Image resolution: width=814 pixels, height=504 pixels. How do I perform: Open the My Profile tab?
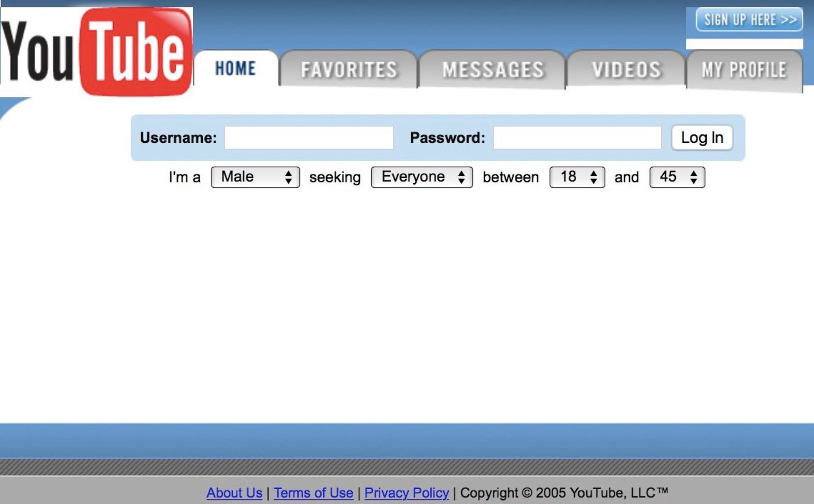pyautogui.click(x=744, y=70)
